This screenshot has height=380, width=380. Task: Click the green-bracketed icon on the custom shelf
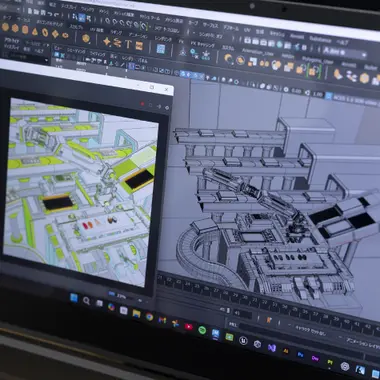coord(314,71)
